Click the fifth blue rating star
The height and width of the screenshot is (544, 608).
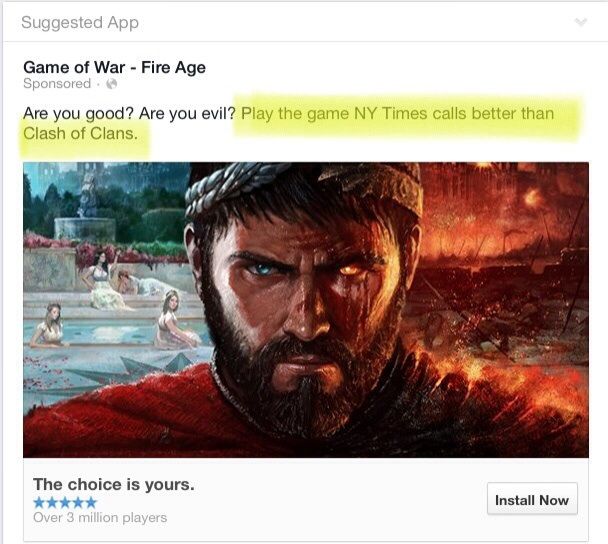[91, 502]
